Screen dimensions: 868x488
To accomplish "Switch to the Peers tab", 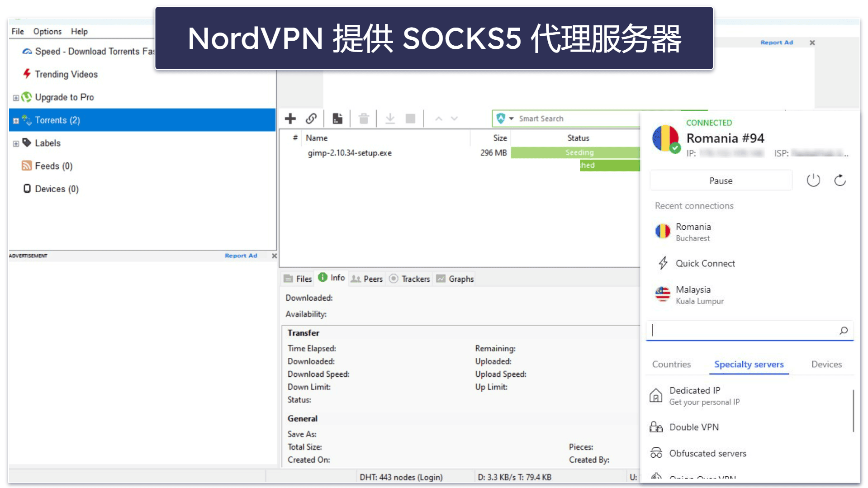I will [x=367, y=279].
